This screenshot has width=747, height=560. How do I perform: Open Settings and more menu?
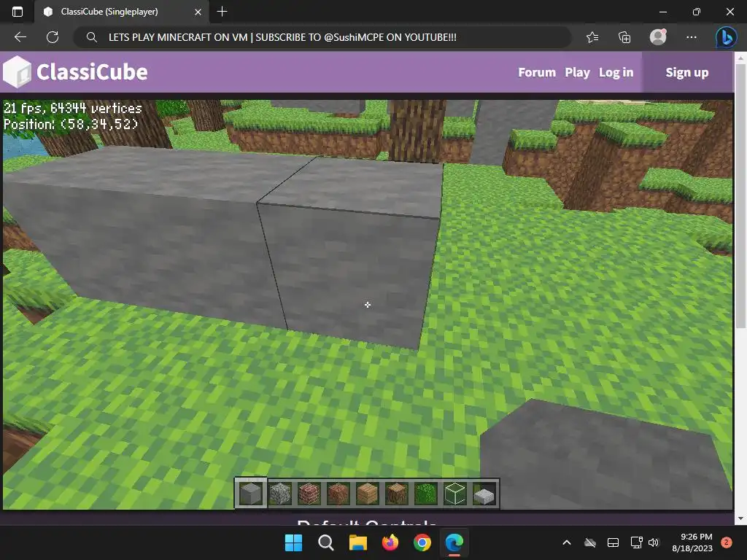tap(692, 37)
